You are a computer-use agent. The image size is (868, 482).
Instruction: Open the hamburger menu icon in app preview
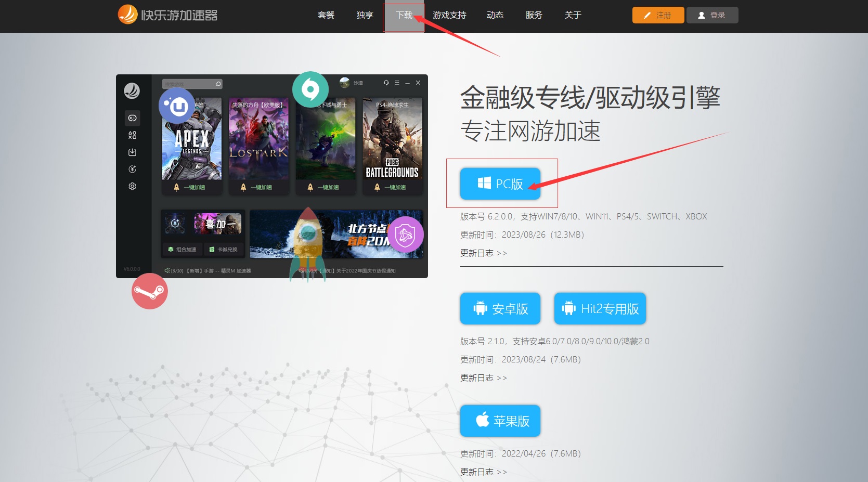tap(397, 83)
